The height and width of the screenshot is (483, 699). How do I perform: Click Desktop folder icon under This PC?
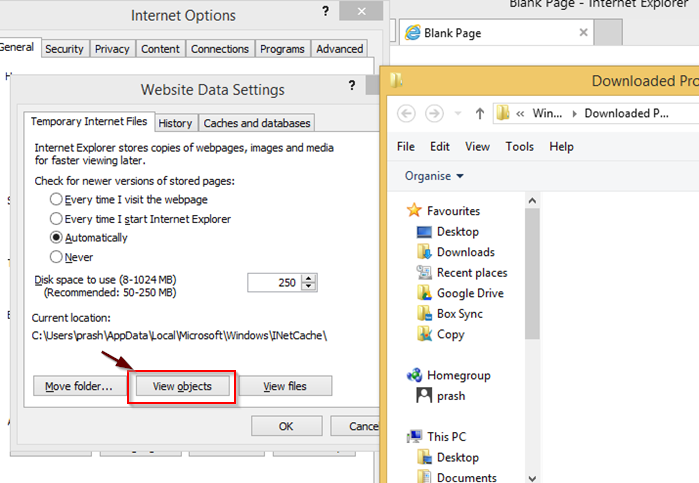click(424, 457)
